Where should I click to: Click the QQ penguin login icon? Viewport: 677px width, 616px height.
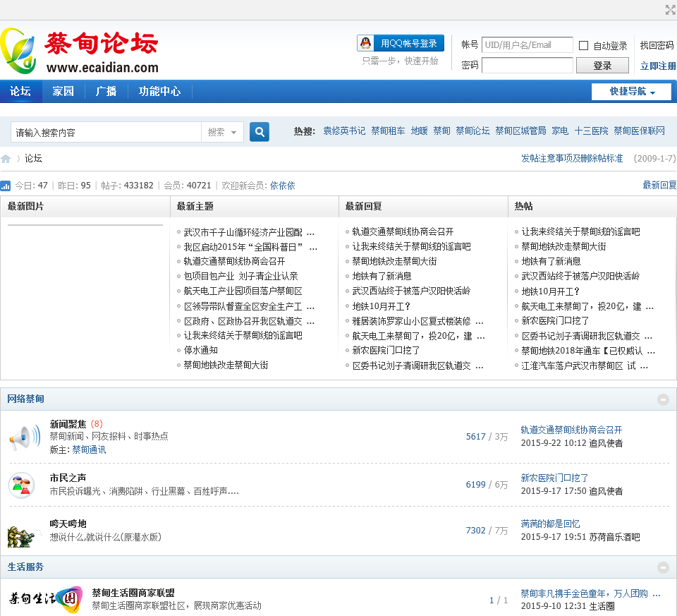click(366, 43)
